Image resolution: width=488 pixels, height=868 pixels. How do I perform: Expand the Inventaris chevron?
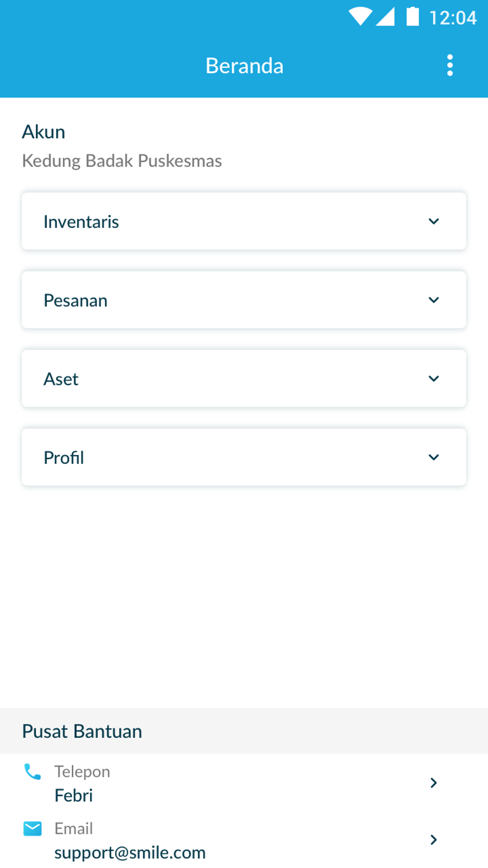(433, 221)
